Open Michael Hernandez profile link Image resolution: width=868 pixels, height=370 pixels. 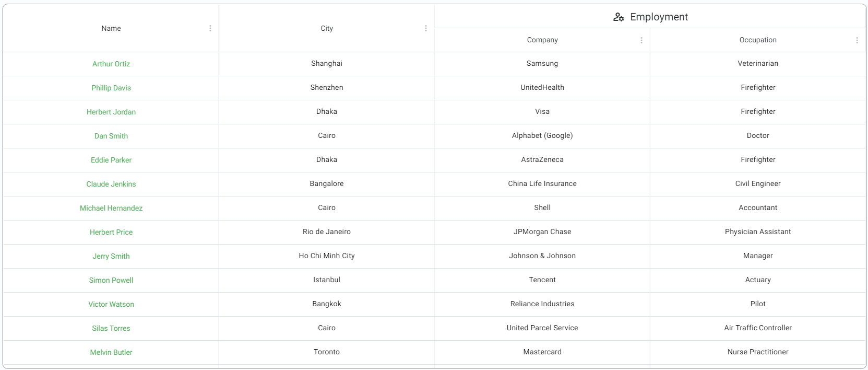pyautogui.click(x=111, y=208)
